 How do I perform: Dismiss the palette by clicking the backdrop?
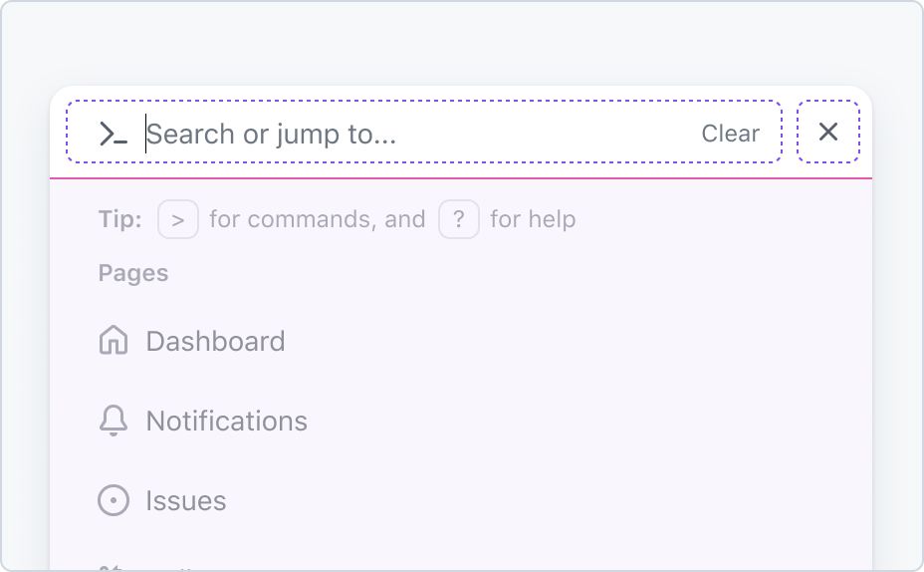461,41
